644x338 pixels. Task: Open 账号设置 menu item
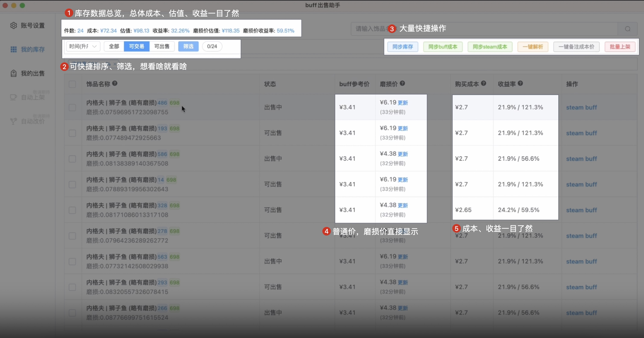click(28, 25)
